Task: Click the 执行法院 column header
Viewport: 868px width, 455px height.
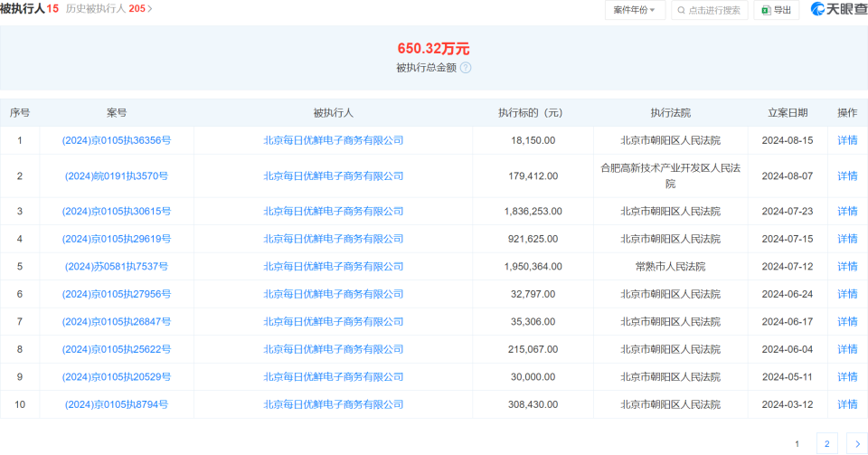Action: [x=670, y=113]
